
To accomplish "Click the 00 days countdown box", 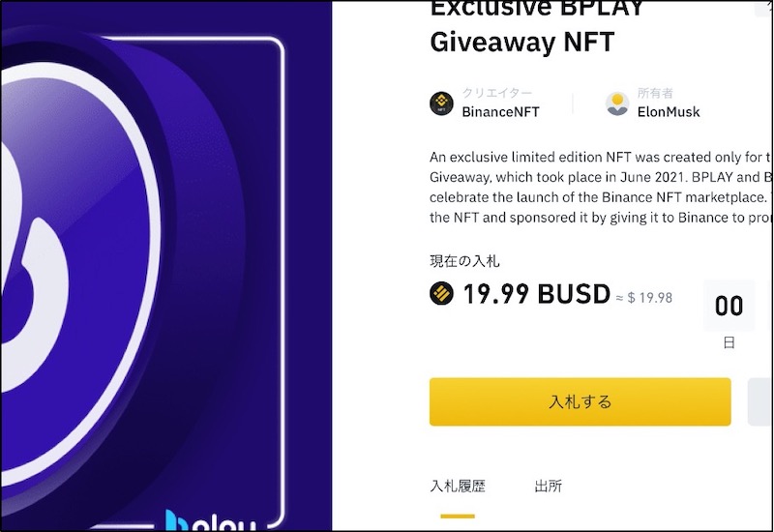I will [729, 306].
